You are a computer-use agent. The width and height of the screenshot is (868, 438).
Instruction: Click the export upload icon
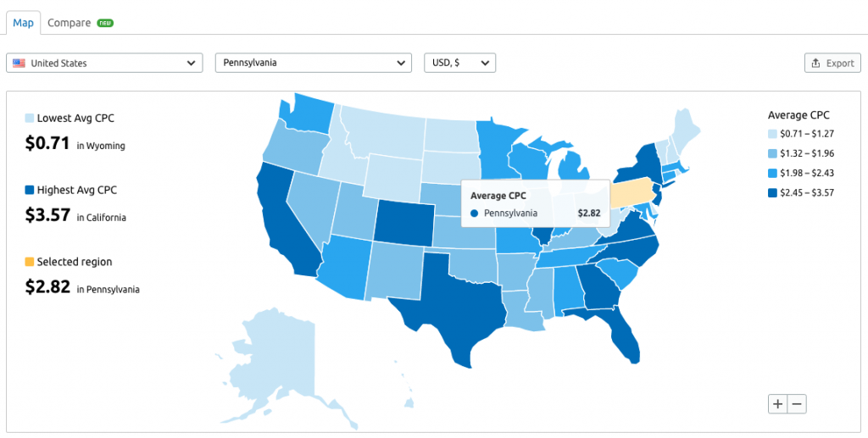[x=815, y=63]
